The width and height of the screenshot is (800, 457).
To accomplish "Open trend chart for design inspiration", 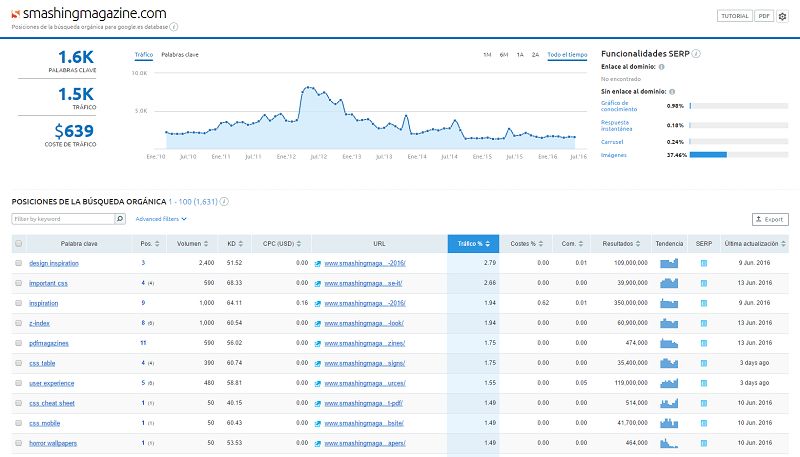I will coord(669,263).
